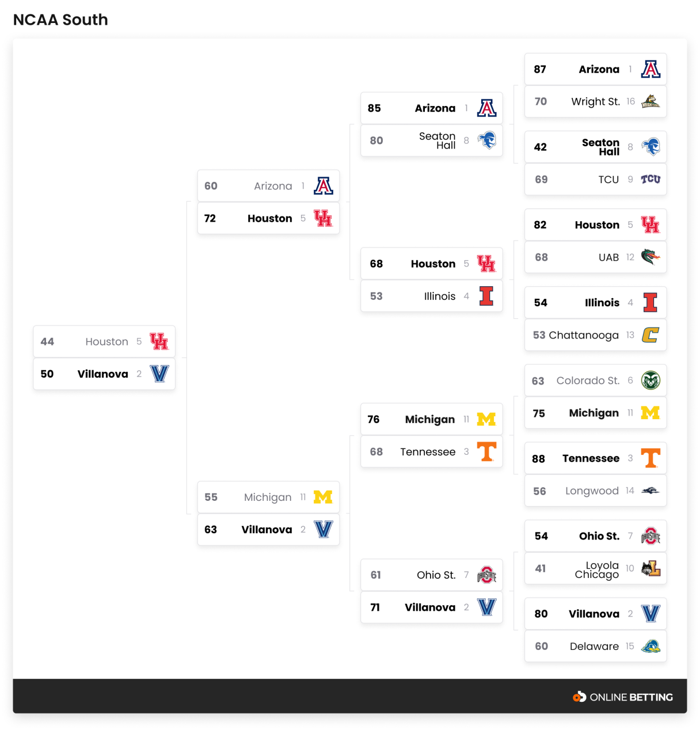The image size is (700, 730).
Task: Click the Arizona row with score 87
Action: tap(595, 70)
